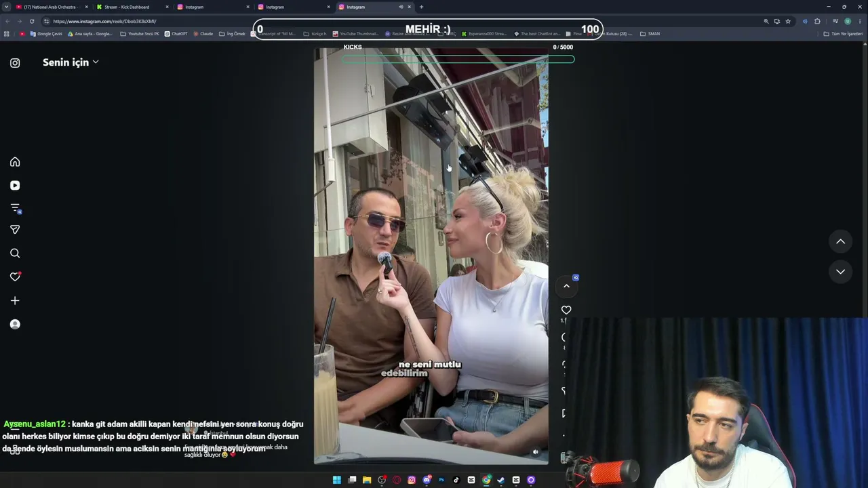Image resolution: width=868 pixels, height=488 pixels.
Task: Click the reel video to pause
Action: (431, 256)
